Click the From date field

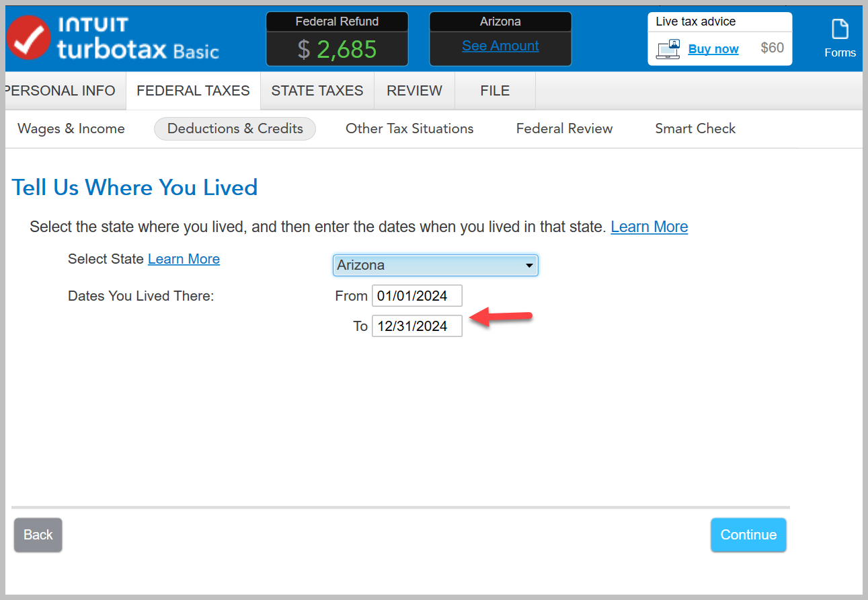417,296
